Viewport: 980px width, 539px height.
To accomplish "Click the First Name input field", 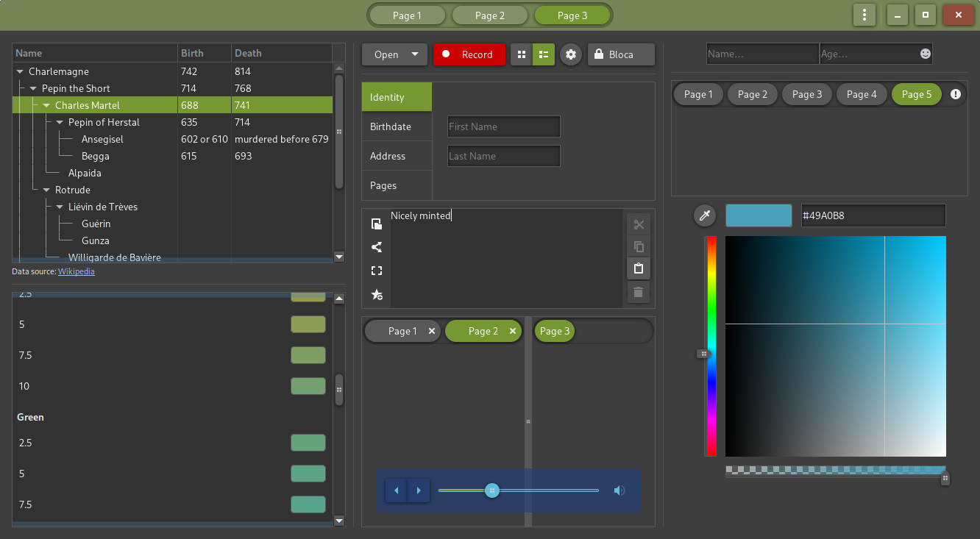I will [x=504, y=126].
